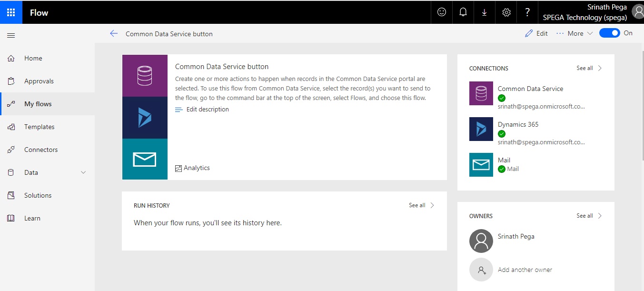This screenshot has height=291, width=644.
Task: Open the app launcher waffle icon
Action: (11, 12)
